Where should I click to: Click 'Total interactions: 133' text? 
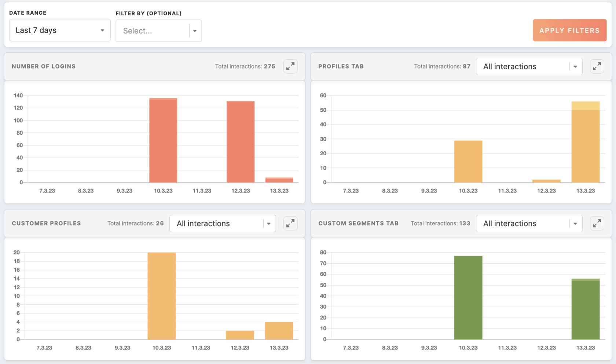(440, 223)
